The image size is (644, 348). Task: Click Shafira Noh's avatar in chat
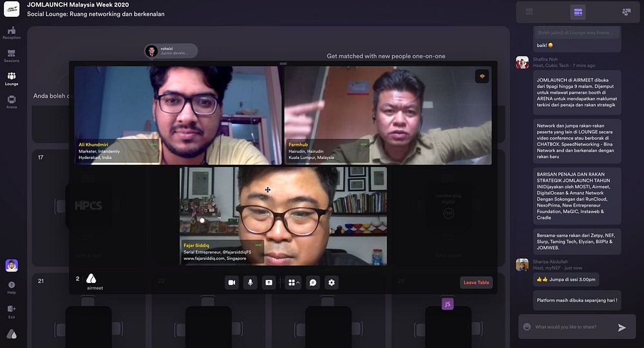[522, 62]
